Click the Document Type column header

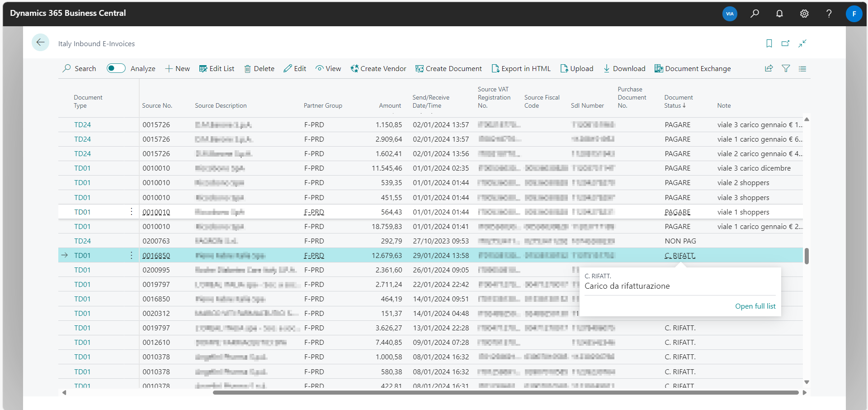(x=88, y=101)
